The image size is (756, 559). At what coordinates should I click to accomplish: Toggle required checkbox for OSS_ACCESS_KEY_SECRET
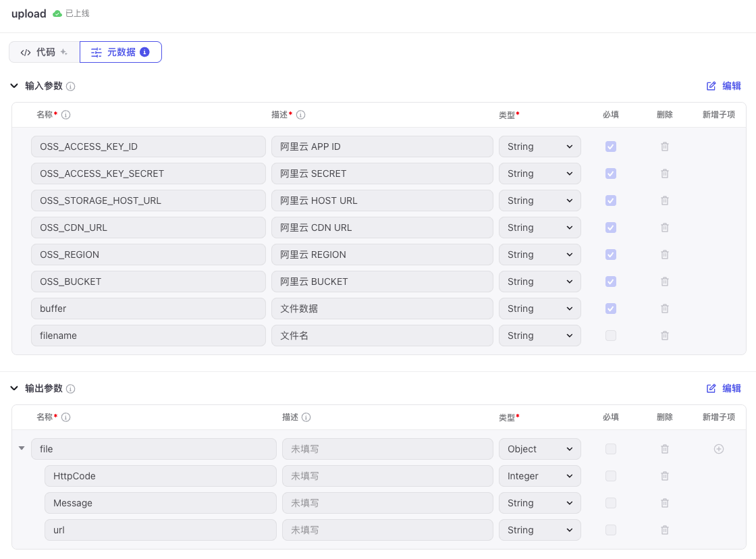[610, 174]
